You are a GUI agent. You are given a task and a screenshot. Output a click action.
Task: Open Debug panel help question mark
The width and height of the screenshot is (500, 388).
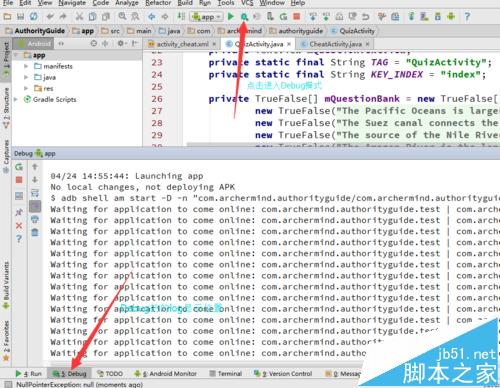pos(19,238)
